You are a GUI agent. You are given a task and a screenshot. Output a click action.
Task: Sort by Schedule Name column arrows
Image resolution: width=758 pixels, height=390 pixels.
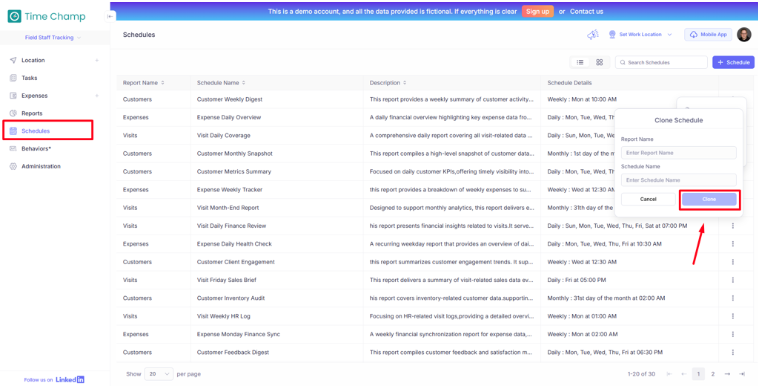(244, 83)
